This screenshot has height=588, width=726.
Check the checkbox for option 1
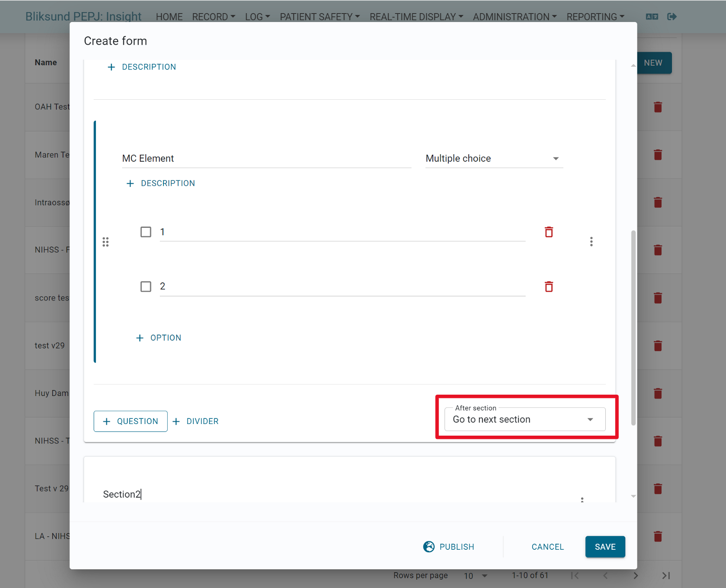(x=146, y=232)
